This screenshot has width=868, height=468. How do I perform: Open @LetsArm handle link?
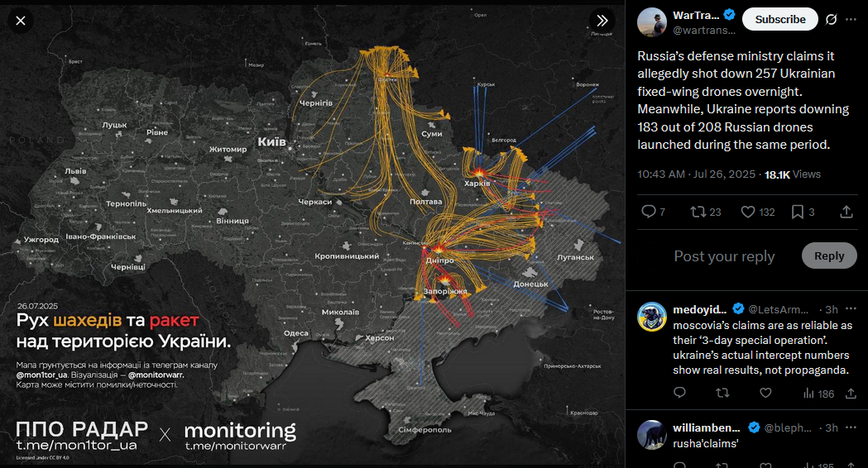click(x=778, y=309)
